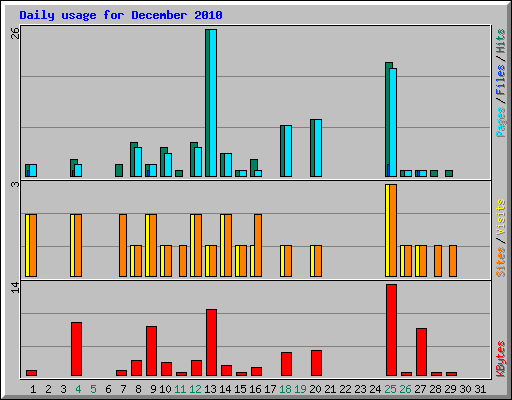This screenshot has height=400, width=512.
Task: Click day 13 on the x-axis
Action: [x=210, y=389]
